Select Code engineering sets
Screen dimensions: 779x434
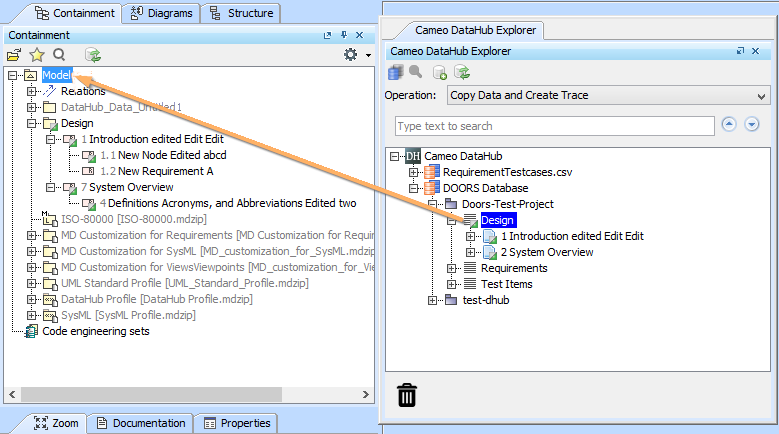(96, 331)
